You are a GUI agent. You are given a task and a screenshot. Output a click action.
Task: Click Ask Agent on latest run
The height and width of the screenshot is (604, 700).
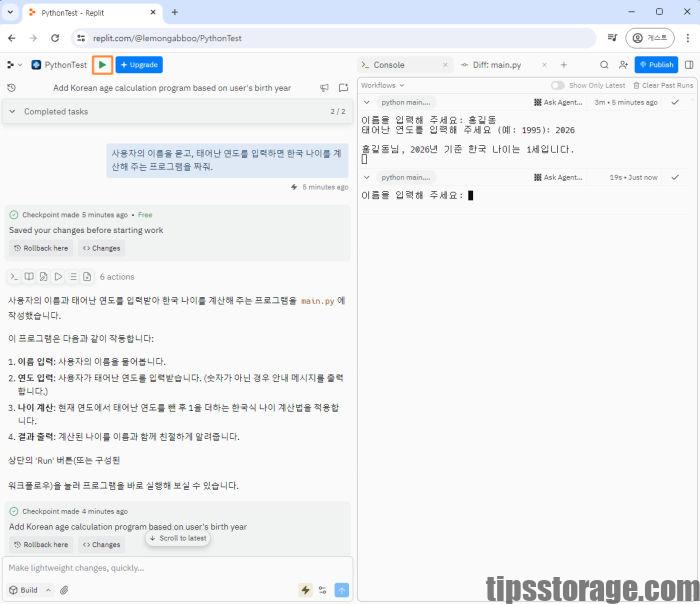[558, 177]
